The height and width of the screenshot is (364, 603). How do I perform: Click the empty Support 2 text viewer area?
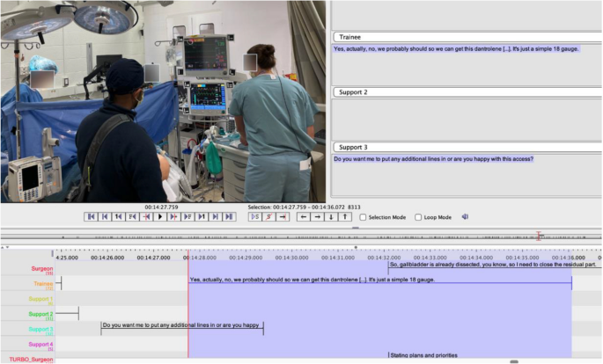pos(467,119)
